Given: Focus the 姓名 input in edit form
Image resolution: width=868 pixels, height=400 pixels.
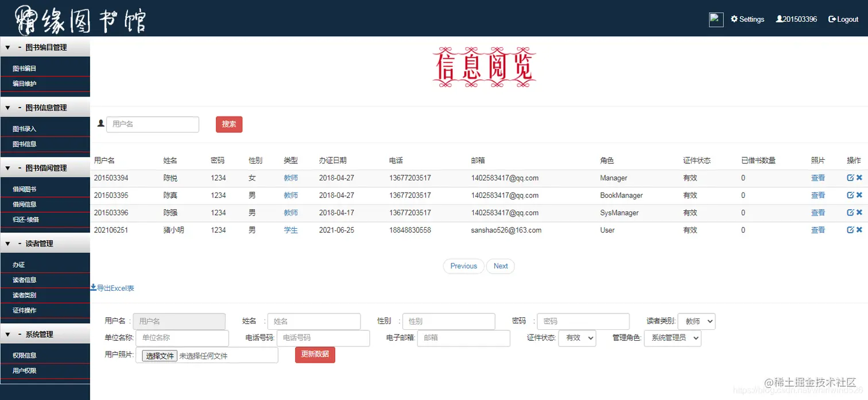Looking at the screenshot, I should [314, 321].
